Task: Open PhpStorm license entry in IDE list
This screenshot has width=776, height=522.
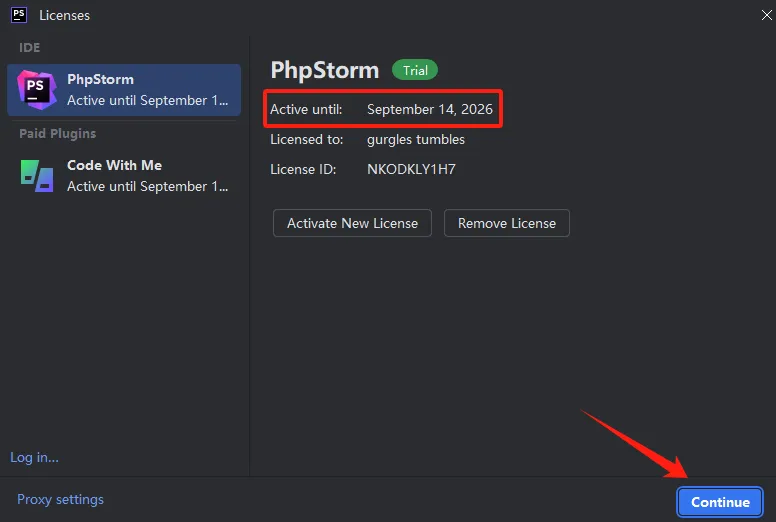Action: (124, 90)
